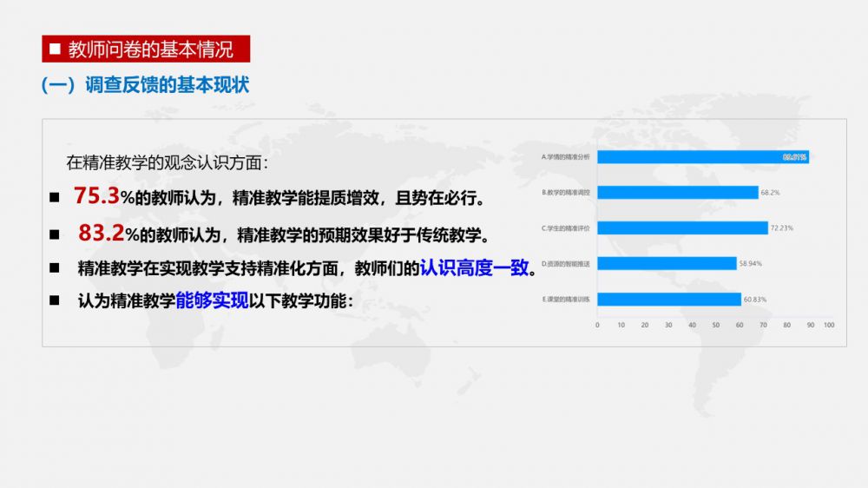Click the white square bullet in the red header
868x488 pixels.
[x=55, y=49]
